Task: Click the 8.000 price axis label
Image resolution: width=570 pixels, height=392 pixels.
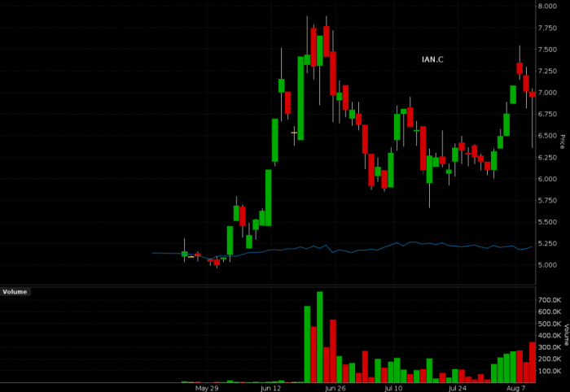Action: coord(547,7)
